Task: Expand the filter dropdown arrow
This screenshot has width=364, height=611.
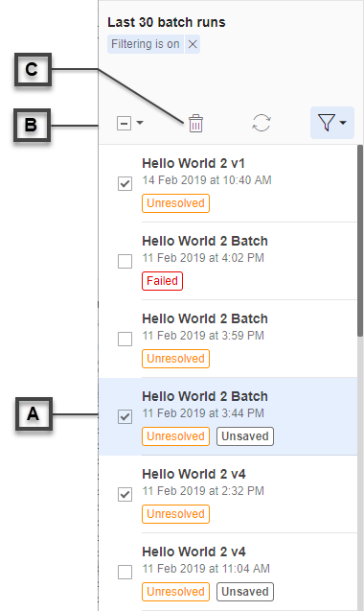Action: (343, 123)
